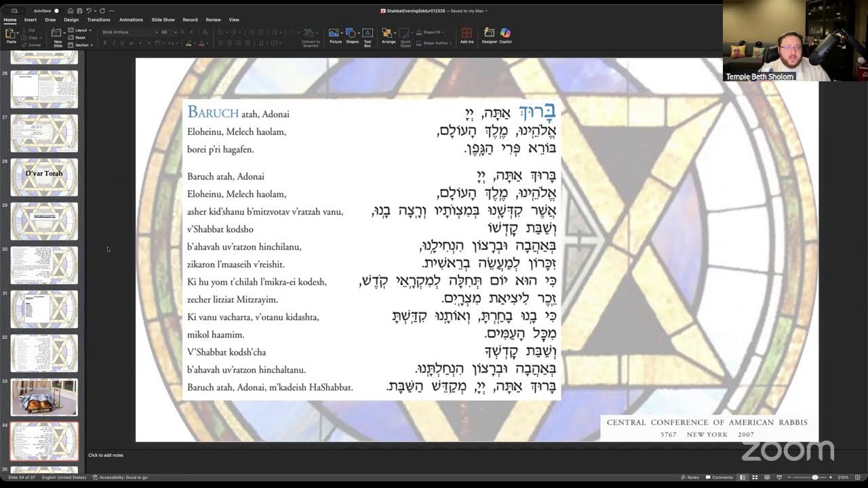Image resolution: width=868 pixels, height=488 pixels.
Task: Select the D'var Torah slide 28 thumbnail
Action: pos(44,177)
